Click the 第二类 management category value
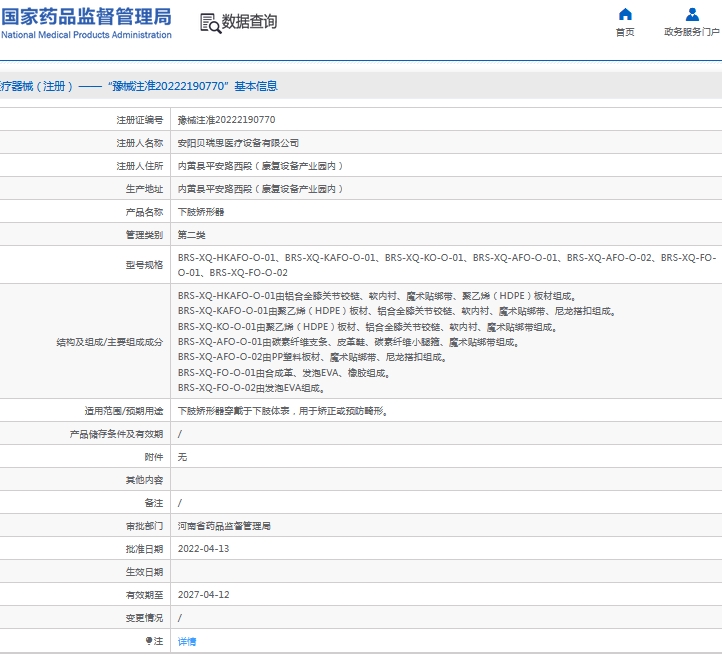722x660 pixels. 192,235
